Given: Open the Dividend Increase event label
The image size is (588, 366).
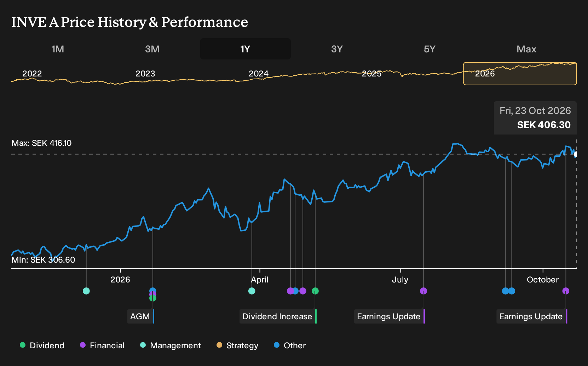Looking at the screenshot, I should click(278, 316).
